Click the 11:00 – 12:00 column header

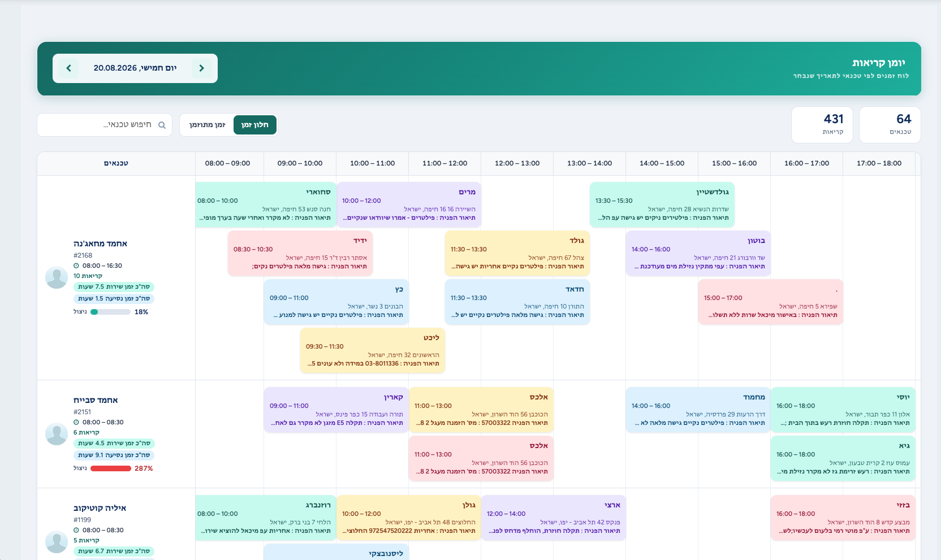444,163
